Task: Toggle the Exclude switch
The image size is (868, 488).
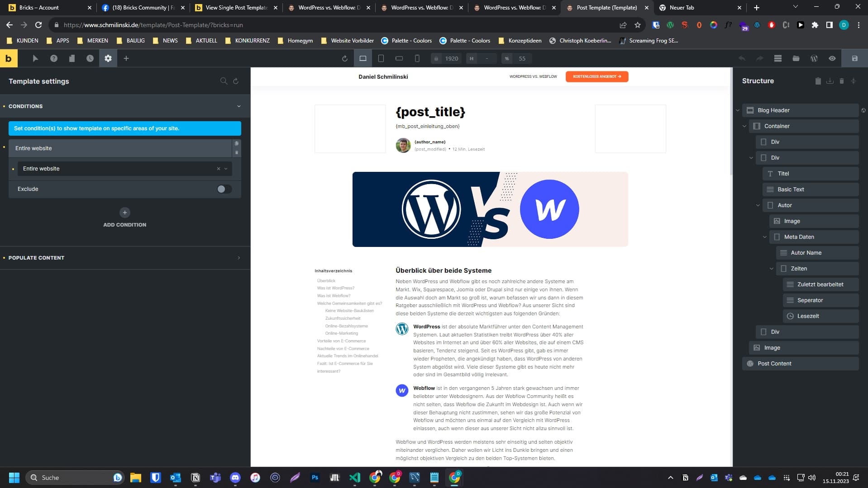Action: 224,189
